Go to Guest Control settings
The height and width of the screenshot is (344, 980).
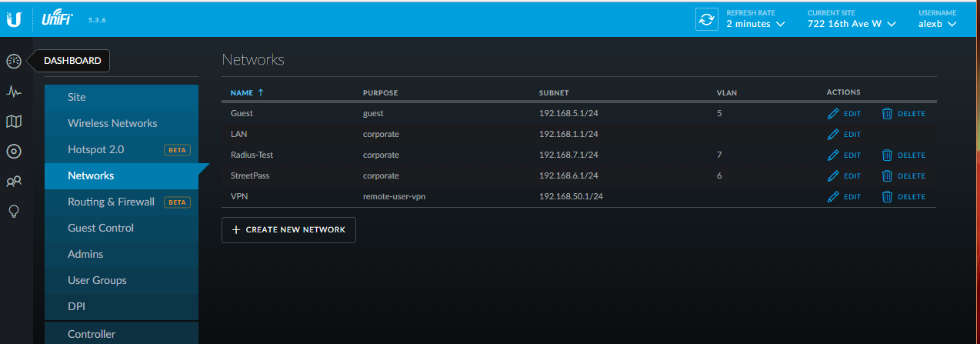101,228
